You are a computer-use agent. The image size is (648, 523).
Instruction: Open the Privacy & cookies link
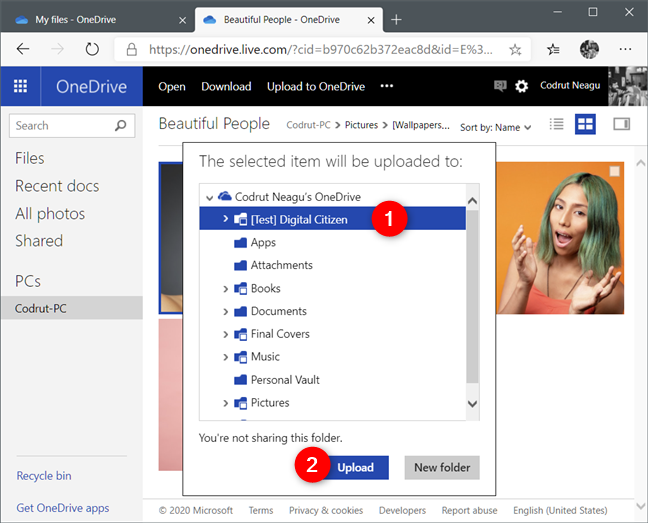(x=326, y=511)
